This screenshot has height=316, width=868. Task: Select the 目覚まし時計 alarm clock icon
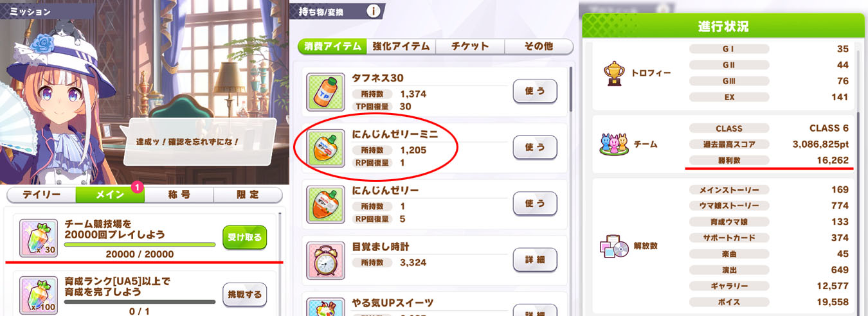point(325,260)
